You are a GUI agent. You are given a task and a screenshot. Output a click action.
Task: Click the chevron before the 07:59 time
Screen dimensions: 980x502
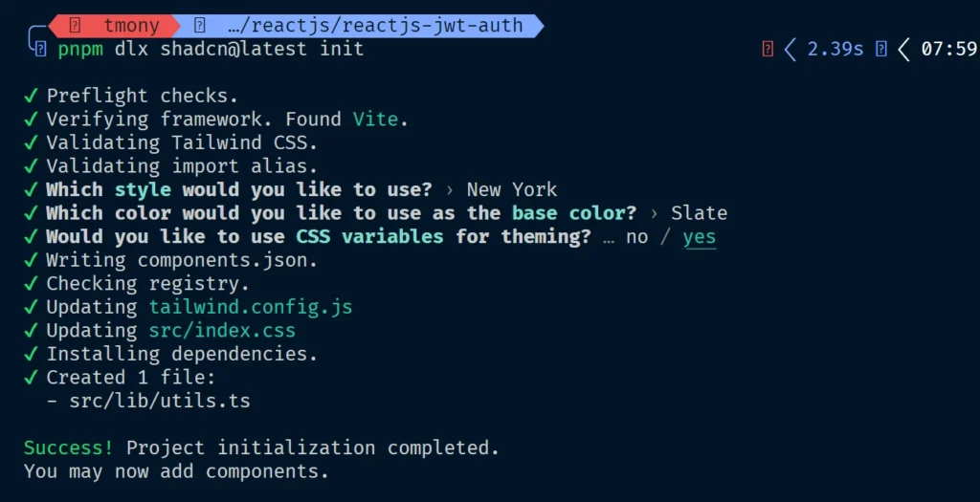903,49
